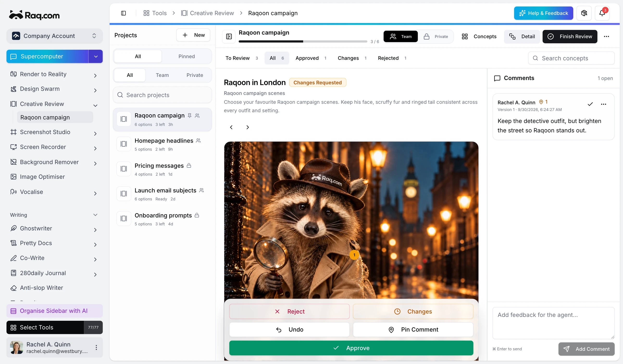
Task: Collapse the Creative Review section
Action: (x=95, y=105)
